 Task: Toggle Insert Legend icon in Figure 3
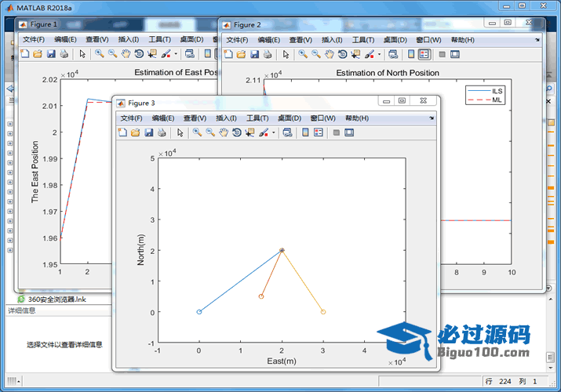pos(319,132)
